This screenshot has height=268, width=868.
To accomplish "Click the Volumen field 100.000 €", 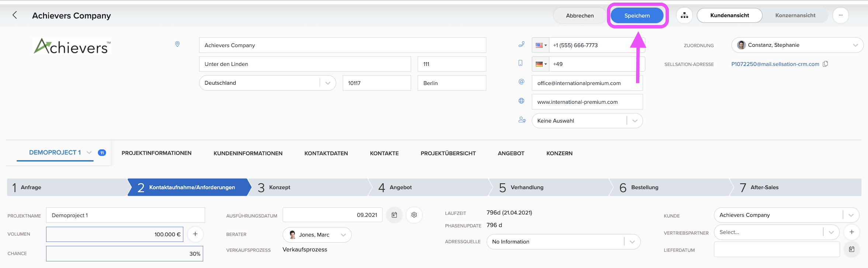I will (x=115, y=234).
